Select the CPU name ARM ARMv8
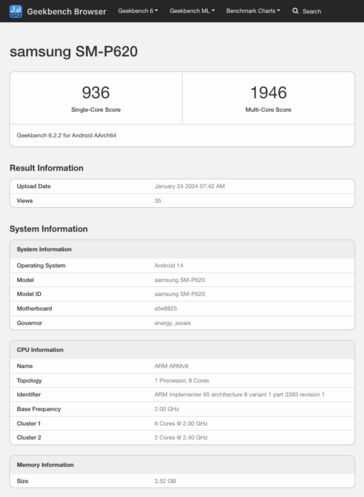The width and height of the screenshot is (364, 497). 171,366
